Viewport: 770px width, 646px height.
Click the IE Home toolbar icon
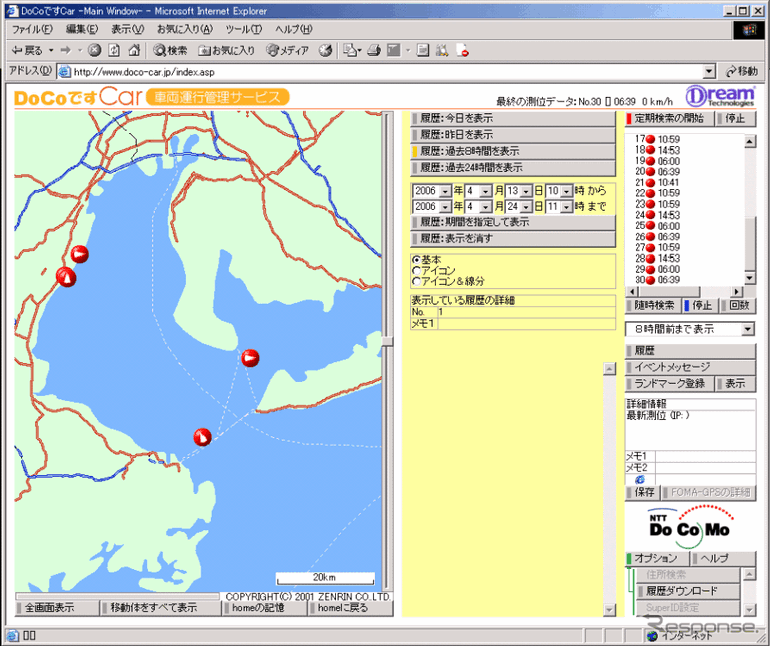pos(134,50)
